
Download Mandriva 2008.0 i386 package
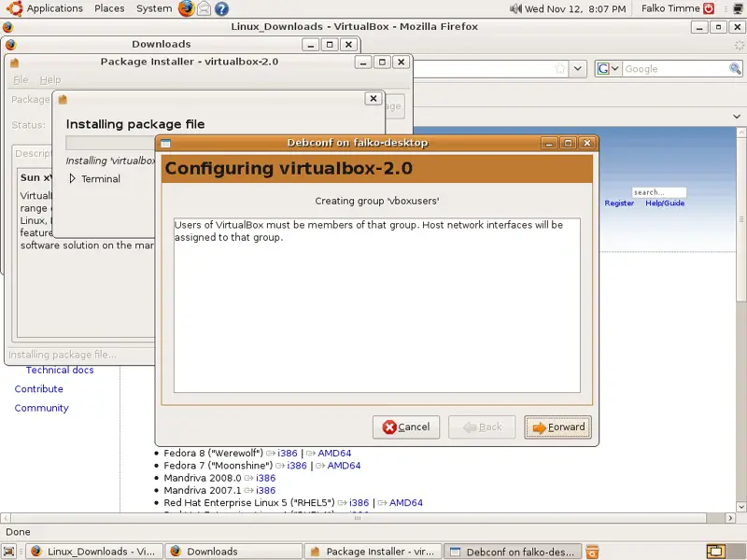pos(265,478)
